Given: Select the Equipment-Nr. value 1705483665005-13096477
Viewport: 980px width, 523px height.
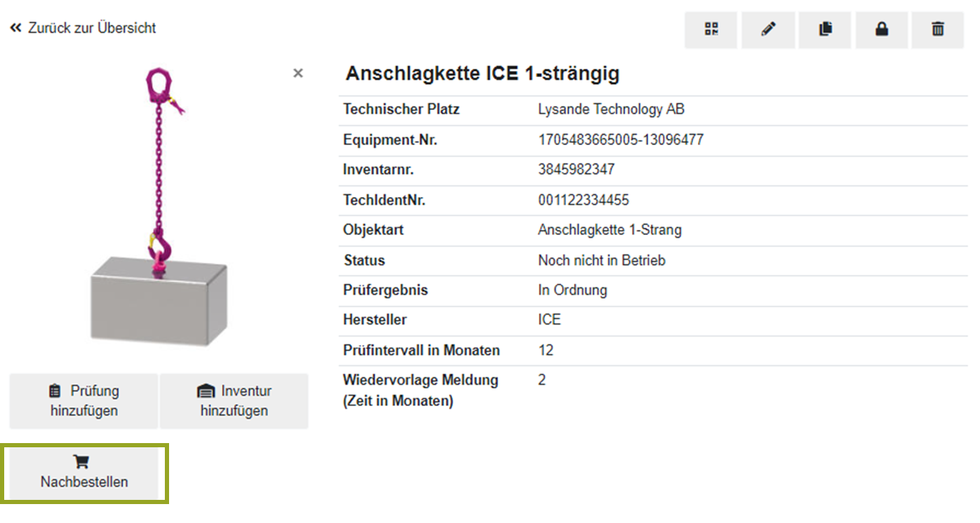Looking at the screenshot, I should pos(620,140).
